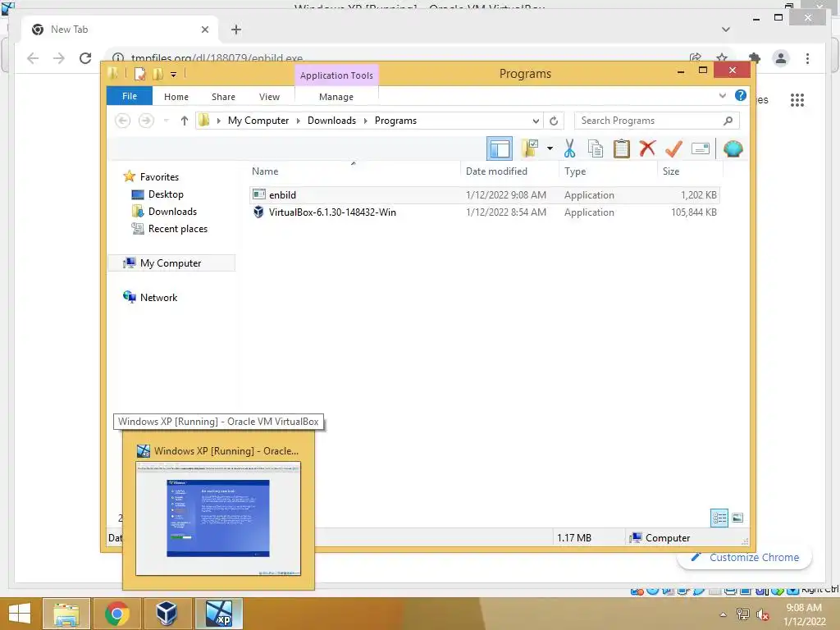The height and width of the screenshot is (630, 840).
Task: Click Programs in the address path
Action: [395, 121]
